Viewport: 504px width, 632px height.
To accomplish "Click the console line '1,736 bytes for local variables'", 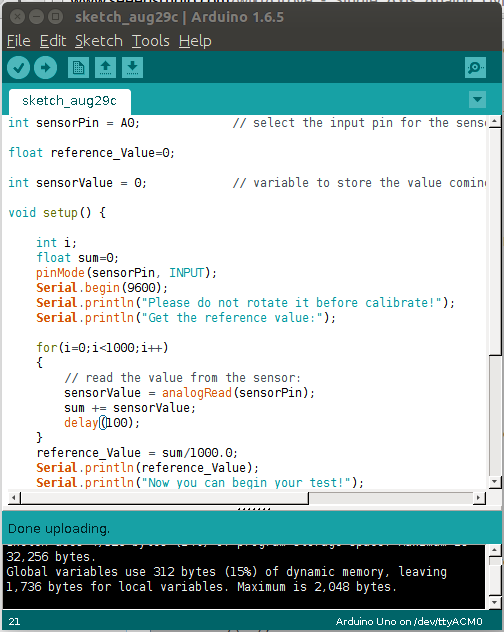I will pos(201,586).
